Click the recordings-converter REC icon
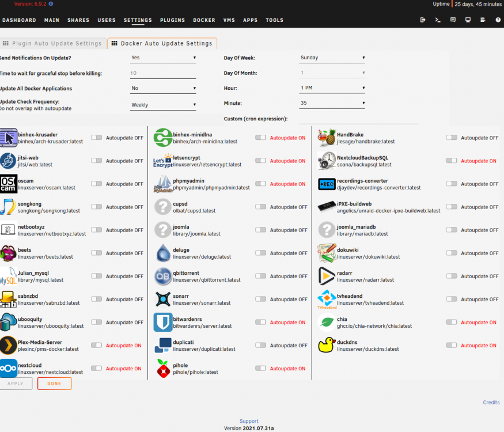Screen dimensions: 504x432 (327, 184)
